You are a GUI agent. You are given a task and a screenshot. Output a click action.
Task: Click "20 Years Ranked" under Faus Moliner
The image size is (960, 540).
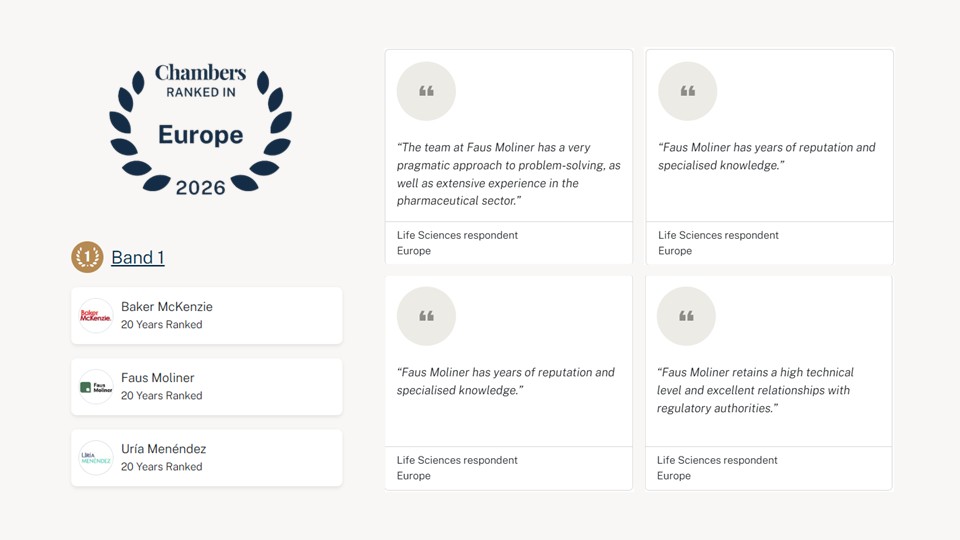162,396
